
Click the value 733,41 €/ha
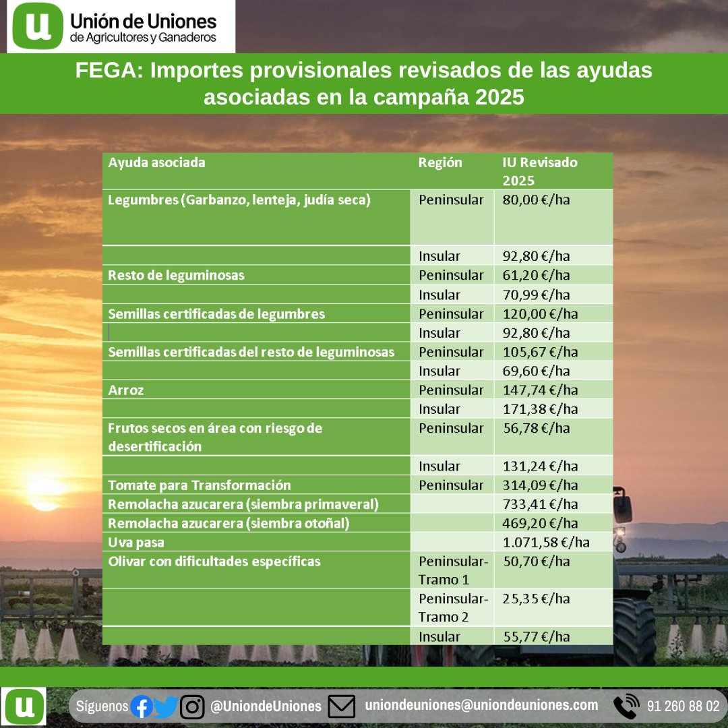coord(541,504)
